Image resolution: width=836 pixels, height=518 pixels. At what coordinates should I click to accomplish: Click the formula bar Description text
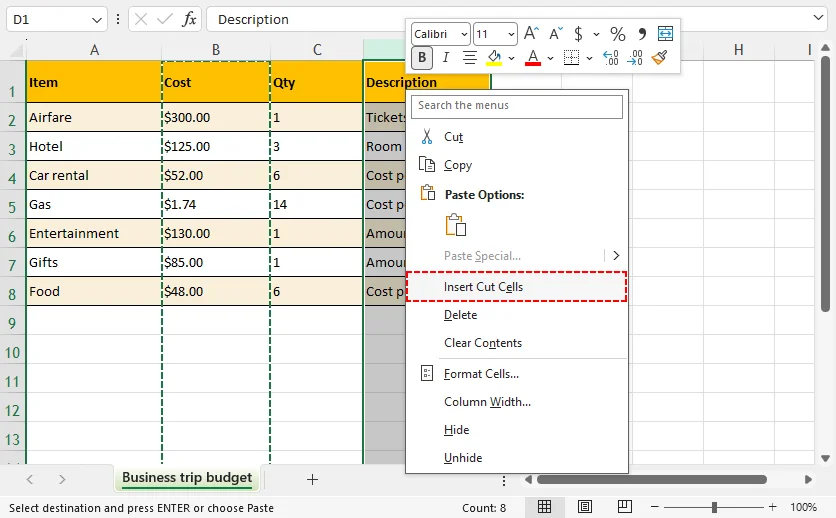coord(253,20)
